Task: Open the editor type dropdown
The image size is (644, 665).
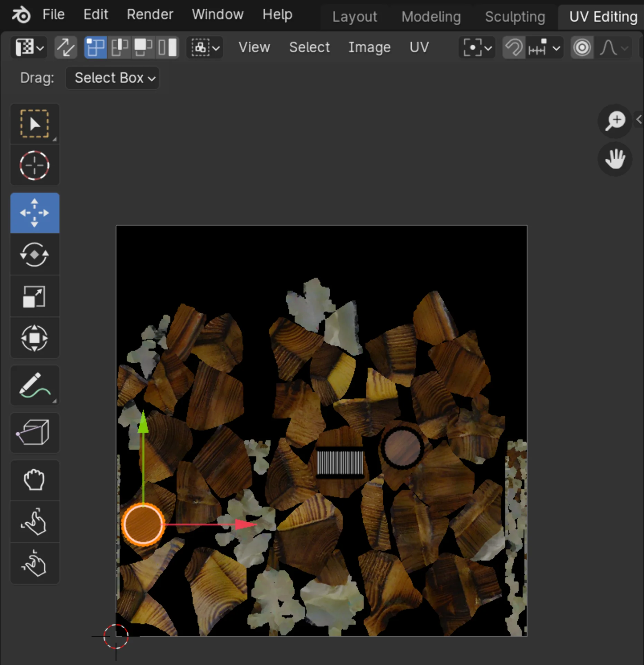Action: [x=29, y=47]
